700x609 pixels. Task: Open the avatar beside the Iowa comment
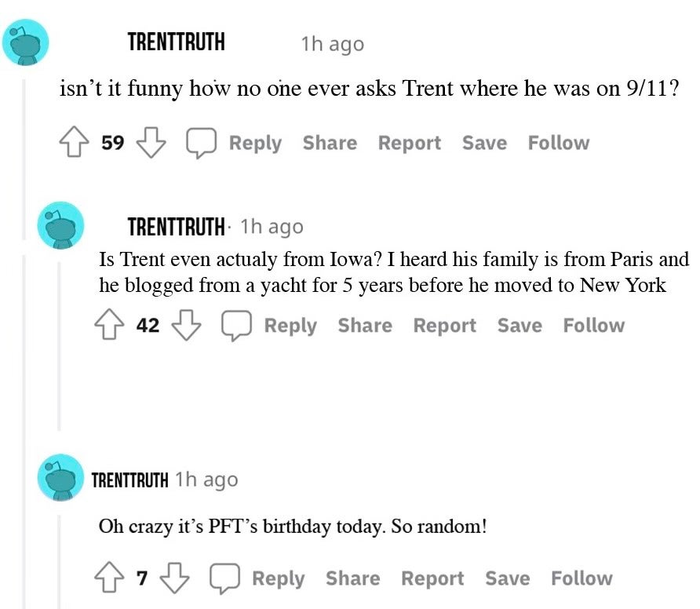click(x=60, y=226)
